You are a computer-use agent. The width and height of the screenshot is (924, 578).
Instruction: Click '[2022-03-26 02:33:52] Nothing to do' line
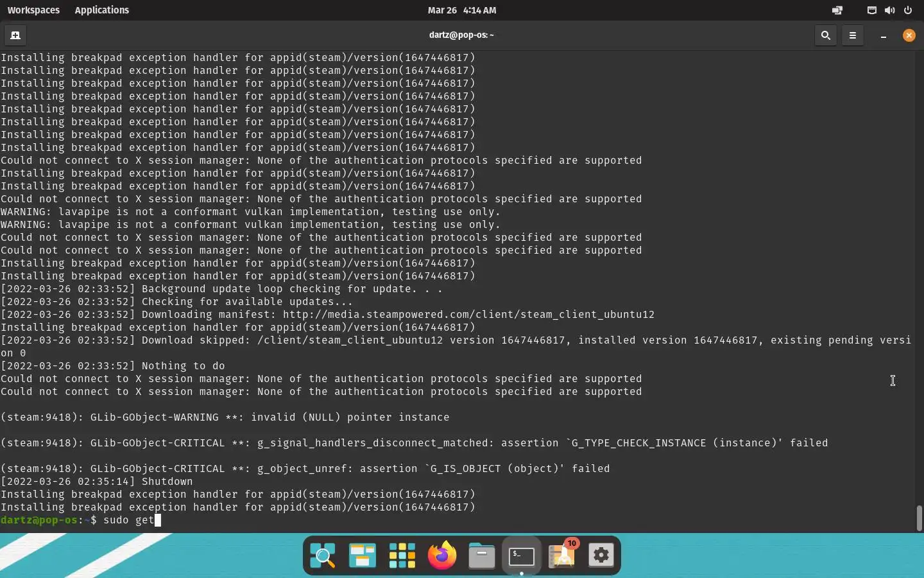112,366
